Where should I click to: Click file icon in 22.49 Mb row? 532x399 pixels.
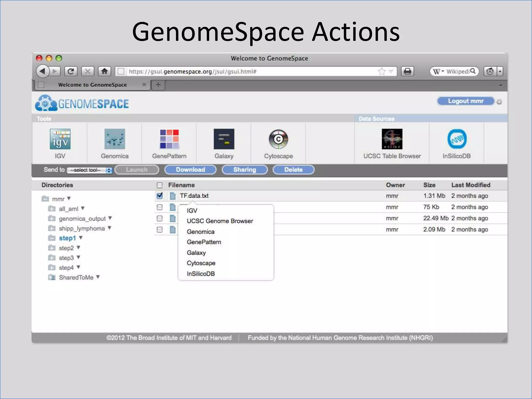[x=172, y=218]
